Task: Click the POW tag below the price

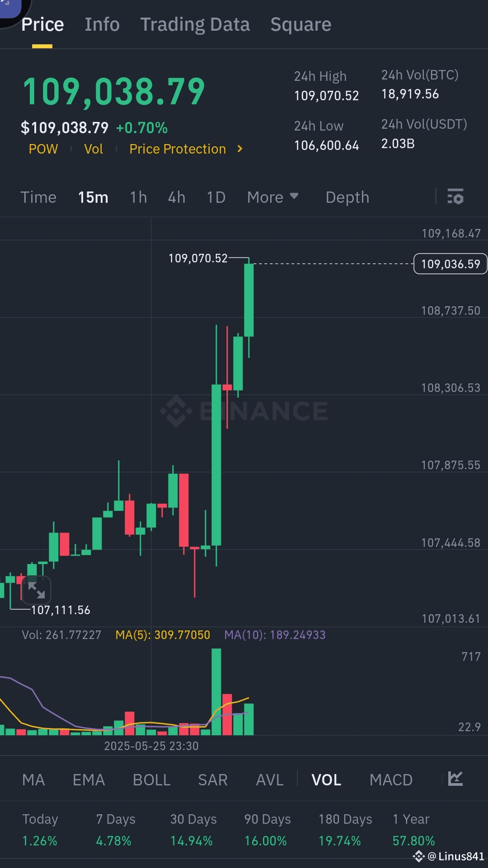Action: click(x=43, y=149)
